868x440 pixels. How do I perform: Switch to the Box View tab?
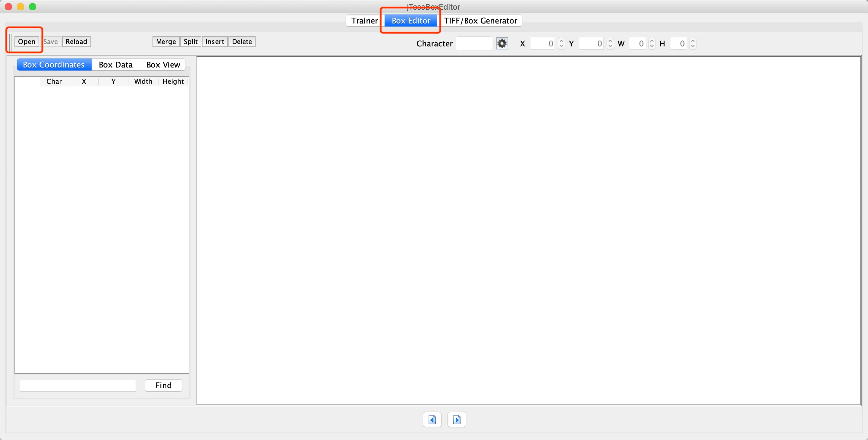pos(163,65)
